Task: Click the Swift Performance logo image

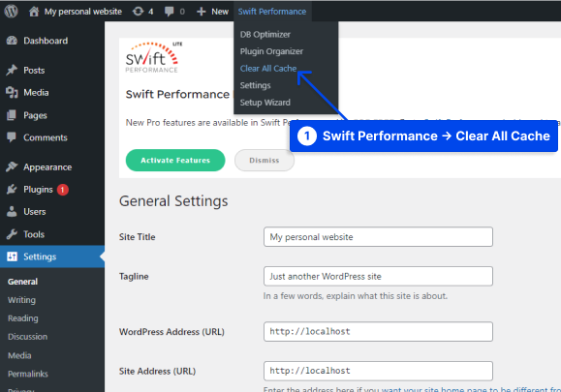Action: coord(154,57)
